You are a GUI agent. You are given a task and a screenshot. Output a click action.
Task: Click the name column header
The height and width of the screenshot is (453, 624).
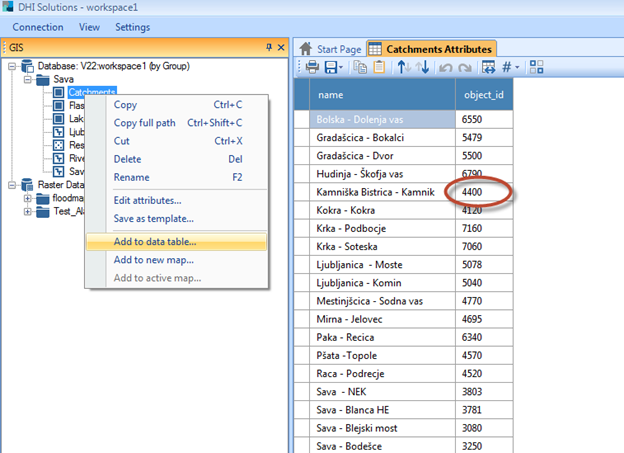382,95
